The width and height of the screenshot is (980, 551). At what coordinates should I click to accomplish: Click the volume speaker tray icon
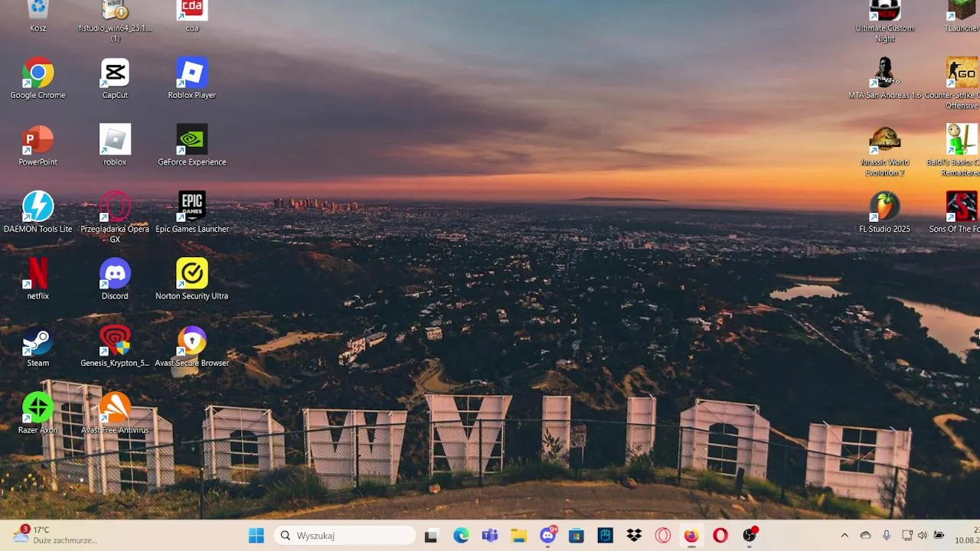point(923,536)
